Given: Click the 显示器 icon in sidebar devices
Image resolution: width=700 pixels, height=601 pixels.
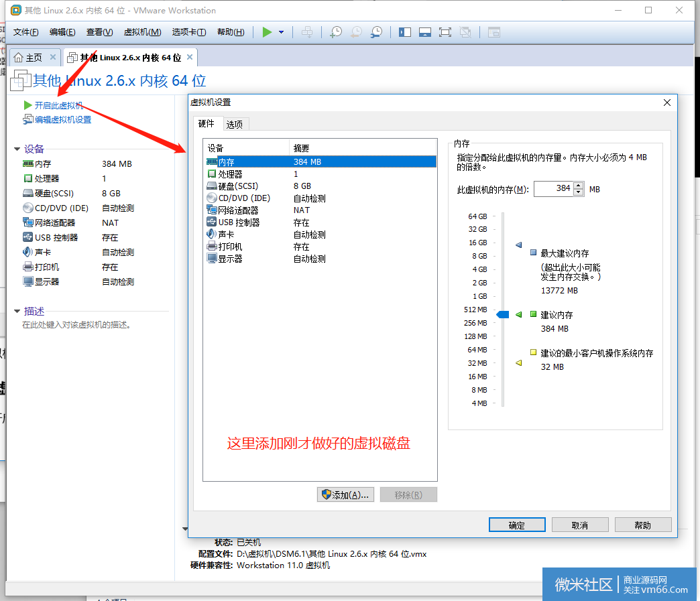Looking at the screenshot, I should [x=28, y=281].
